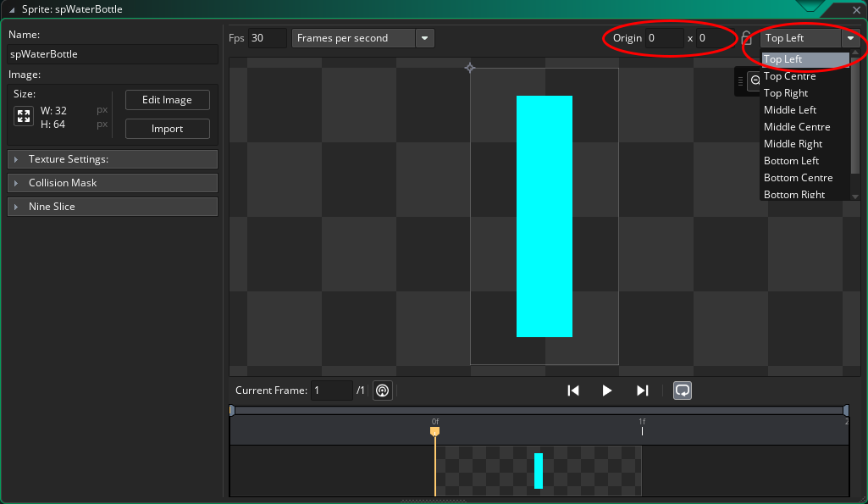
Task: Select the zoom-out magnifier icon above the canvas
Action: (x=754, y=80)
